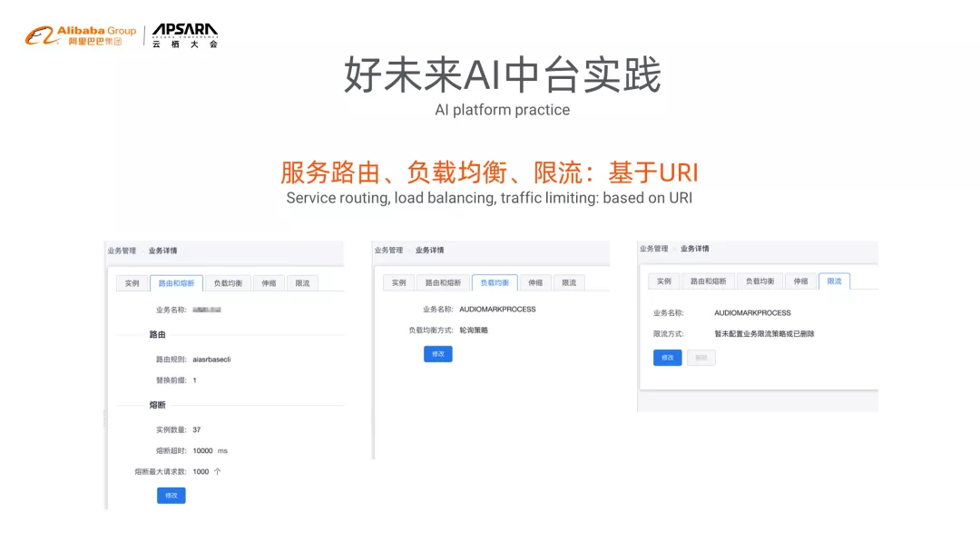Select 限流 tab in the right panel

point(835,281)
